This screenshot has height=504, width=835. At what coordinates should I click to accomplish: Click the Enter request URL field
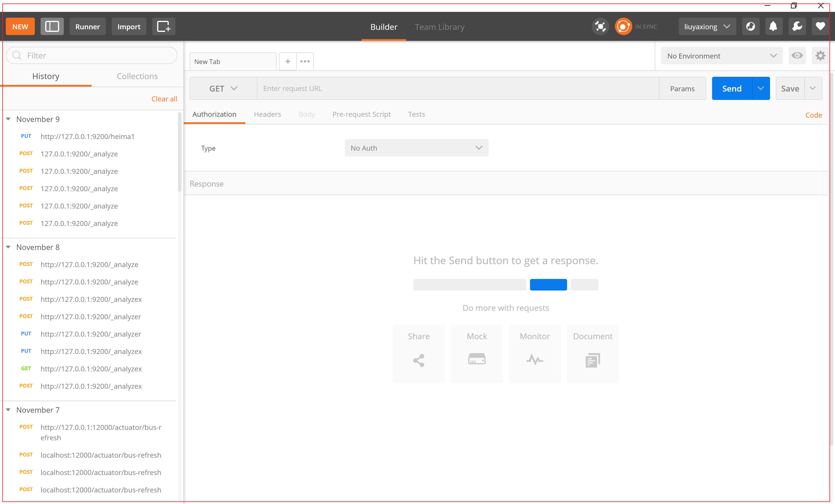coord(458,88)
